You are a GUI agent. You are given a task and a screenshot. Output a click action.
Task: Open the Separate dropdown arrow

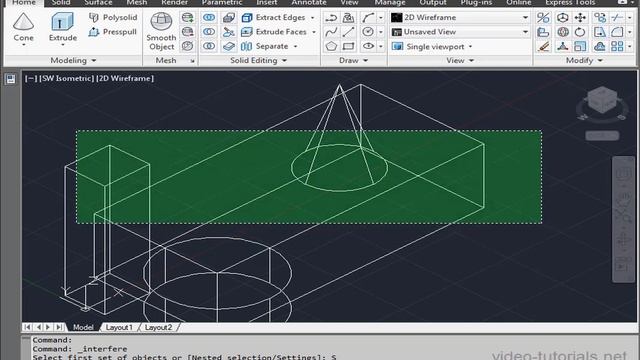coord(296,47)
